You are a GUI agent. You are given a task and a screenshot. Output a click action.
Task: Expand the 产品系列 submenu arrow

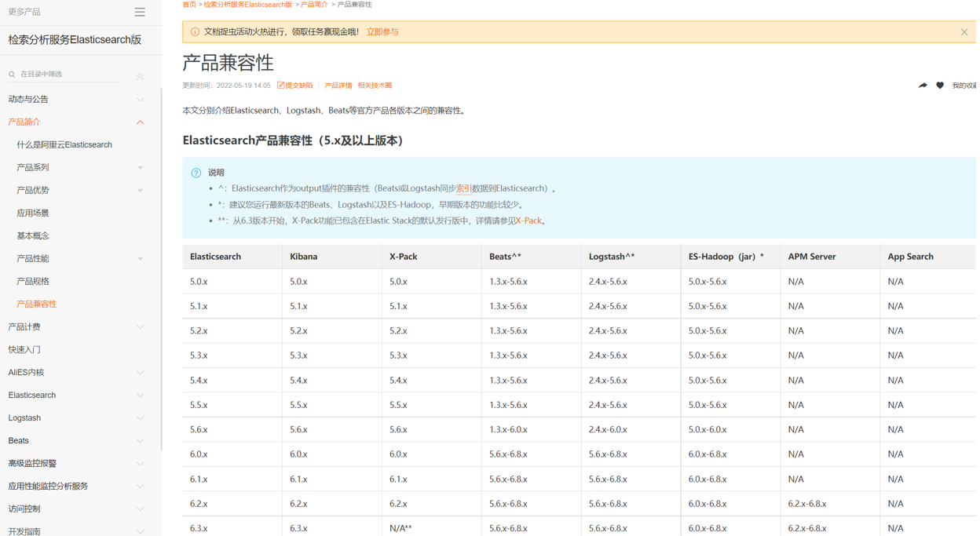pos(141,168)
